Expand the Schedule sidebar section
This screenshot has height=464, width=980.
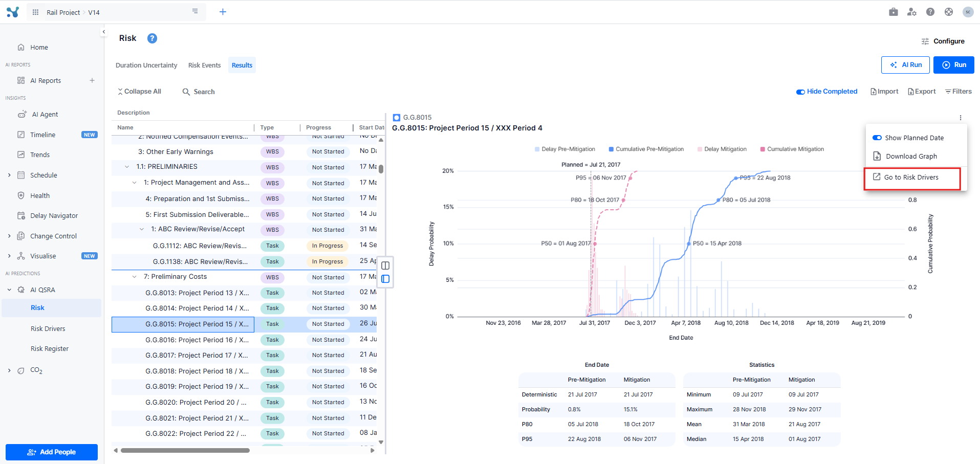pyautogui.click(x=9, y=175)
